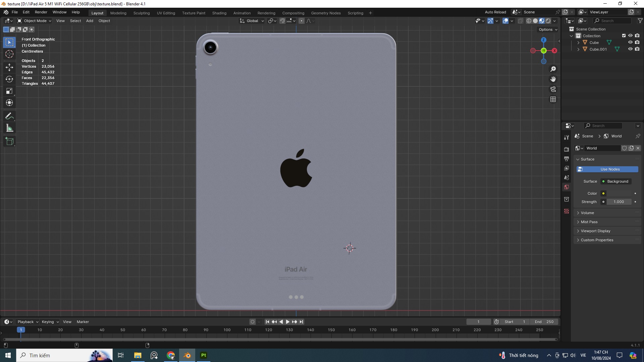Click the Background surface shader button
This screenshot has height=362, width=644.
[x=616, y=181]
